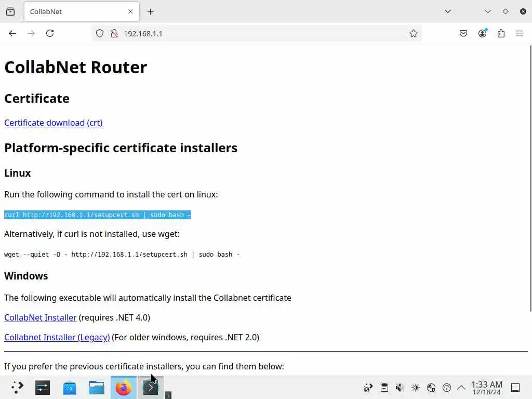Bookmark this page with the star icon

[x=413, y=33]
